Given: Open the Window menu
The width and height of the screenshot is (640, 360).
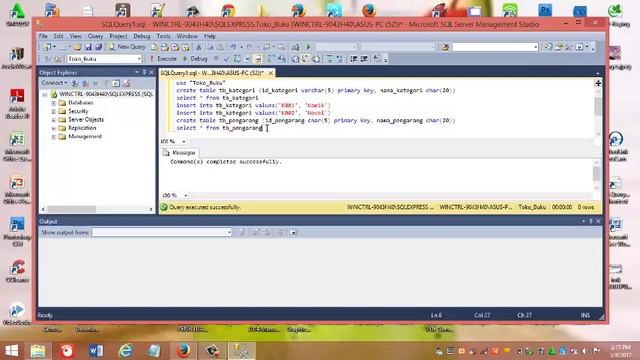Looking at the screenshot, I should [187, 36].
